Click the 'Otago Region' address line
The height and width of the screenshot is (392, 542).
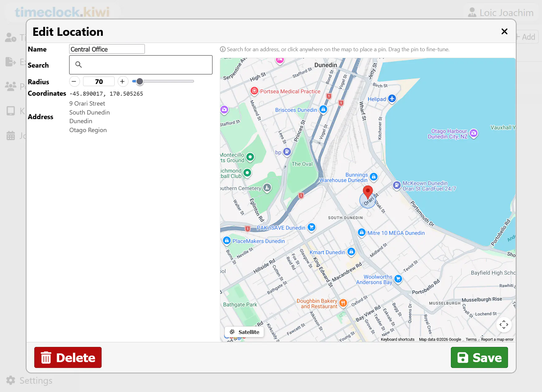click(x=88, y=130)
